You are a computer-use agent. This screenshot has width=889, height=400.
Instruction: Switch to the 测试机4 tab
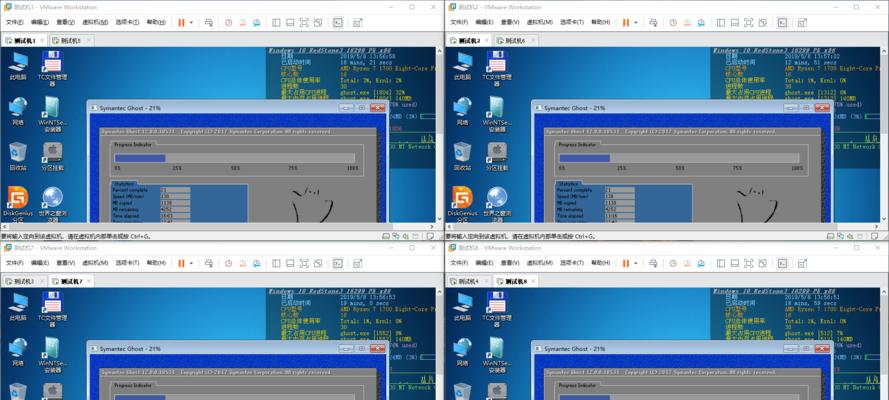point(469,282)
